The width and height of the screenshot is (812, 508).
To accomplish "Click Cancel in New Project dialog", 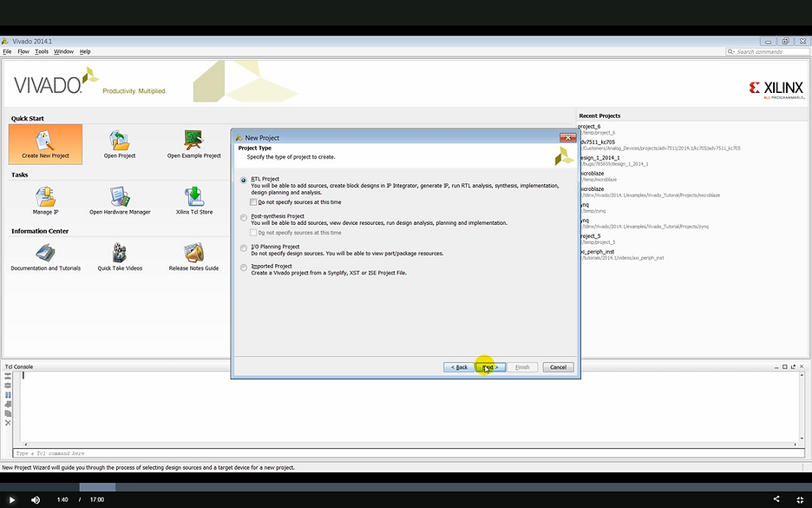I will point(558,367).
